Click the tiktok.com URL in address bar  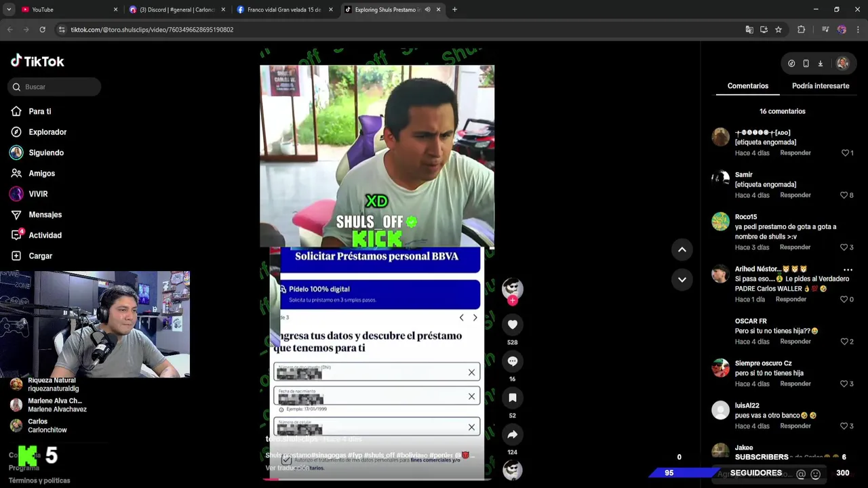(152, 30)
